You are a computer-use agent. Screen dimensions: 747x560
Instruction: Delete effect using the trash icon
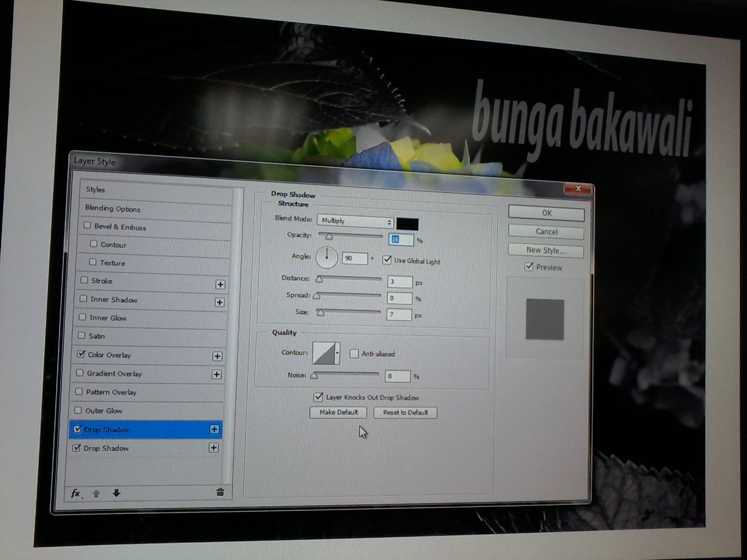(220, 492)
